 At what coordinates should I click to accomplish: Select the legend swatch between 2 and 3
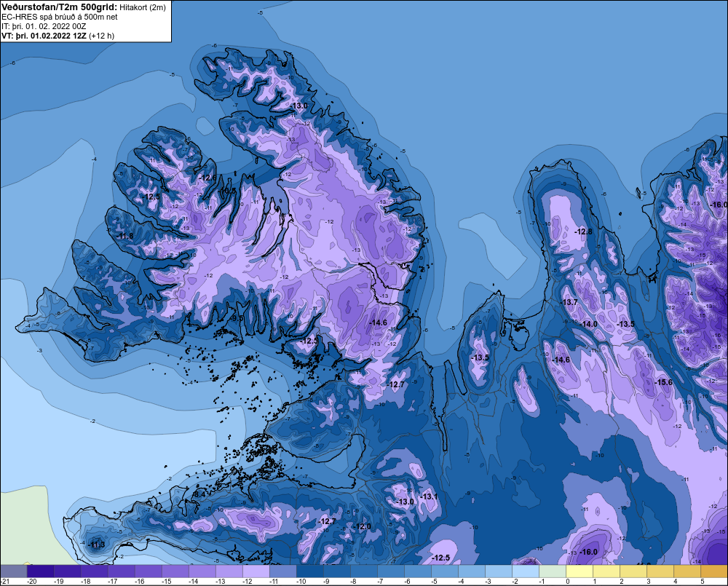pyautogui.click(x=633, y=571)
